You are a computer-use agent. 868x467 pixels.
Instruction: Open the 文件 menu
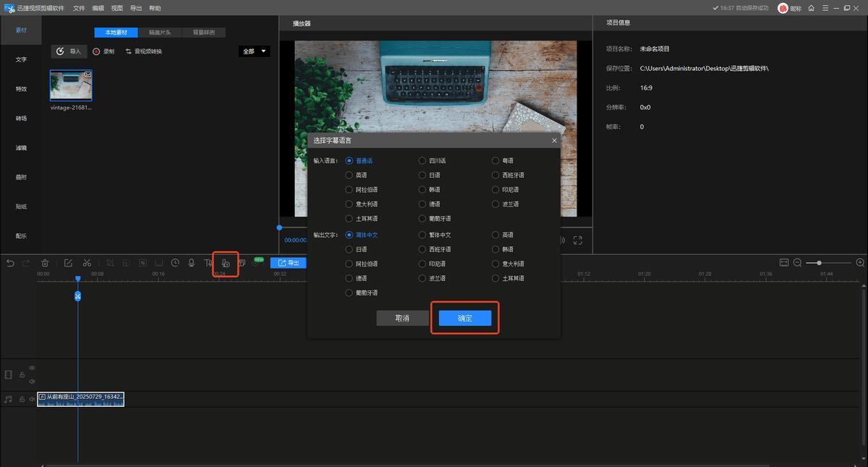pyautogui.click(x=79, y=8)
